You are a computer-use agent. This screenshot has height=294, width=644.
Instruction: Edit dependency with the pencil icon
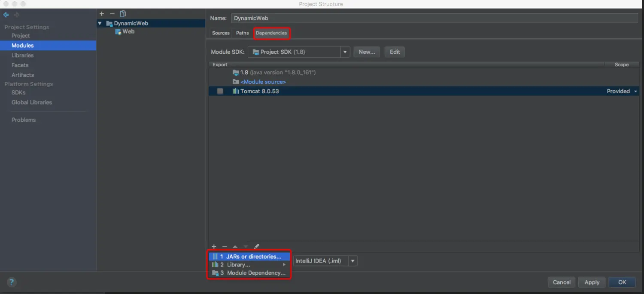pos(257,247)
